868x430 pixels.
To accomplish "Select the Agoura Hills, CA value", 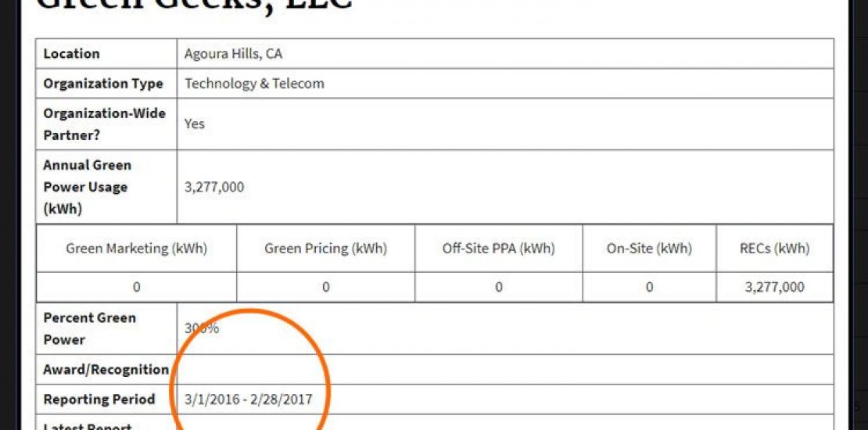I will tap(233, 54).
